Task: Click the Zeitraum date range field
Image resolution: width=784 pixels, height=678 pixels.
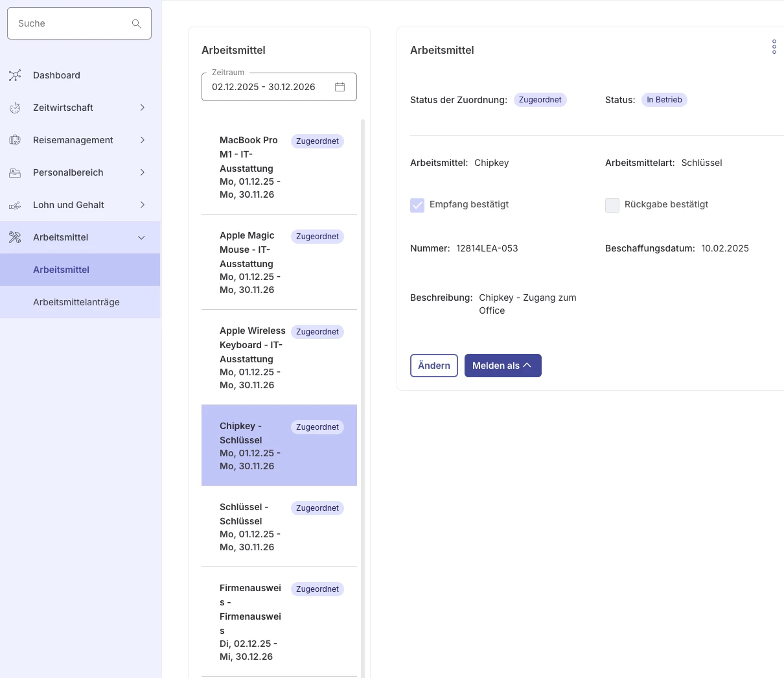Action: pos(279,87)
